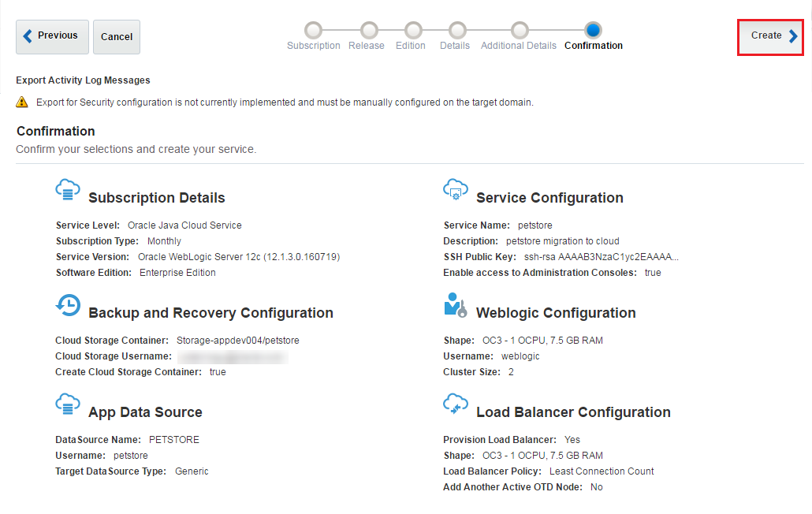Click the Generic data source type value
Viewport: 812px width, 514px height.
192,471
